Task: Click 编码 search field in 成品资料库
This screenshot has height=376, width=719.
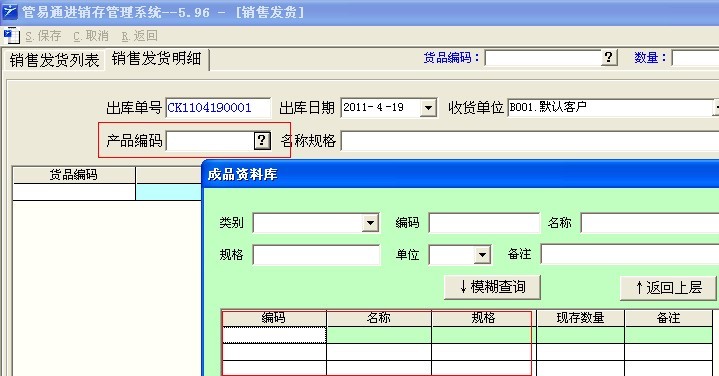Action: click(484, 223)
